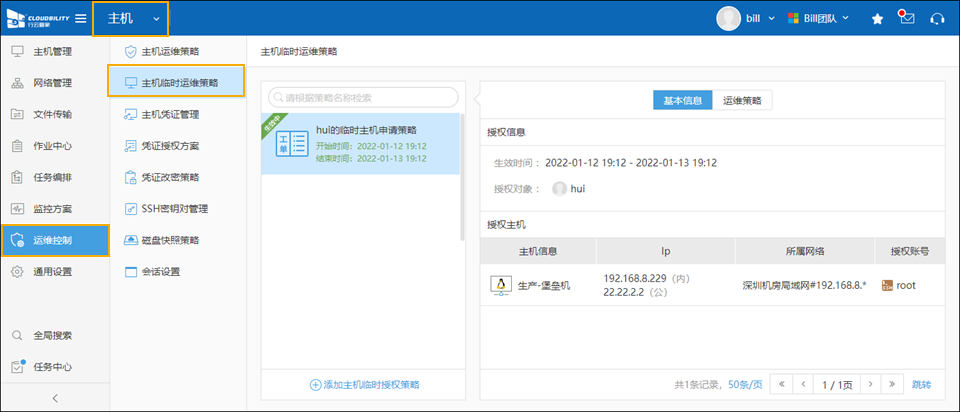The image size is (960, 412).
Task: Open 监控方案 in the left sidebar
Action: click(52, 209)
